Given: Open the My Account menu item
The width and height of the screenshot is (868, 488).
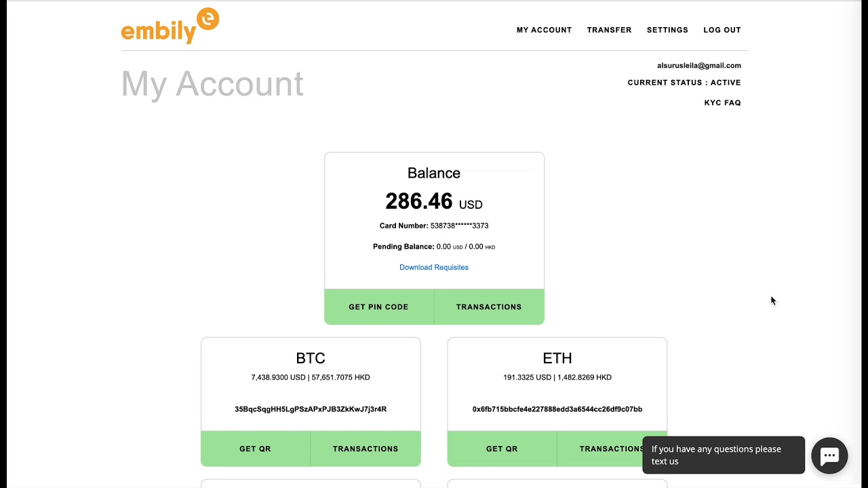Looking at the screenshot, I should [x=544, y=30].
